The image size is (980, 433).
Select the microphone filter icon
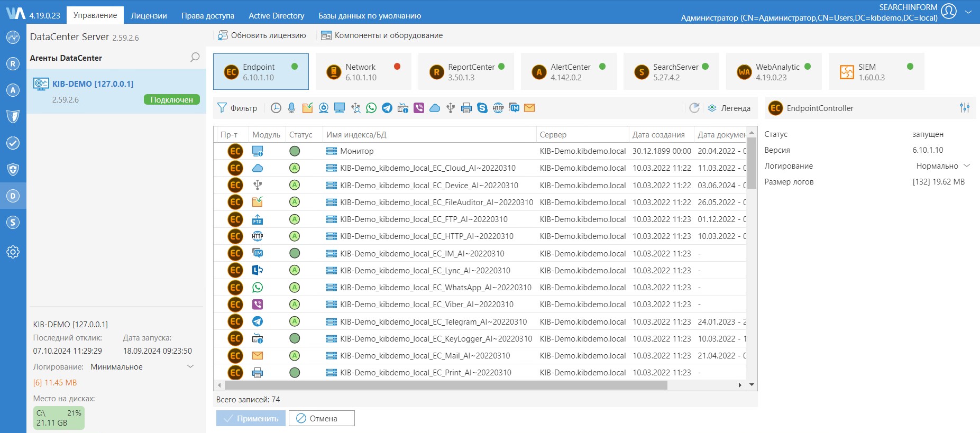291,108
